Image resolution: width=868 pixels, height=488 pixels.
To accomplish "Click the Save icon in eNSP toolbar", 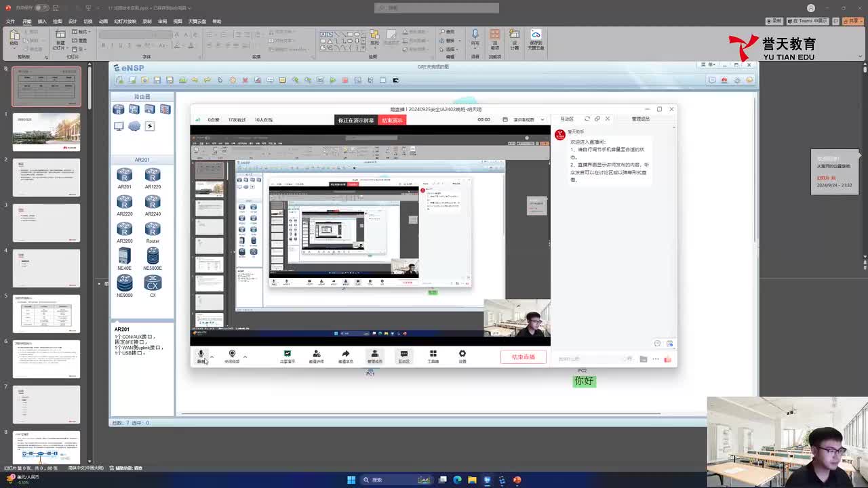I will (157, 80).
